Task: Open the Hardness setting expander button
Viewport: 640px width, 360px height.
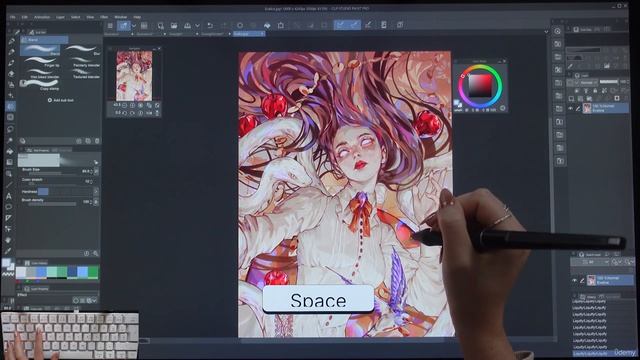Action: (96, 191)
